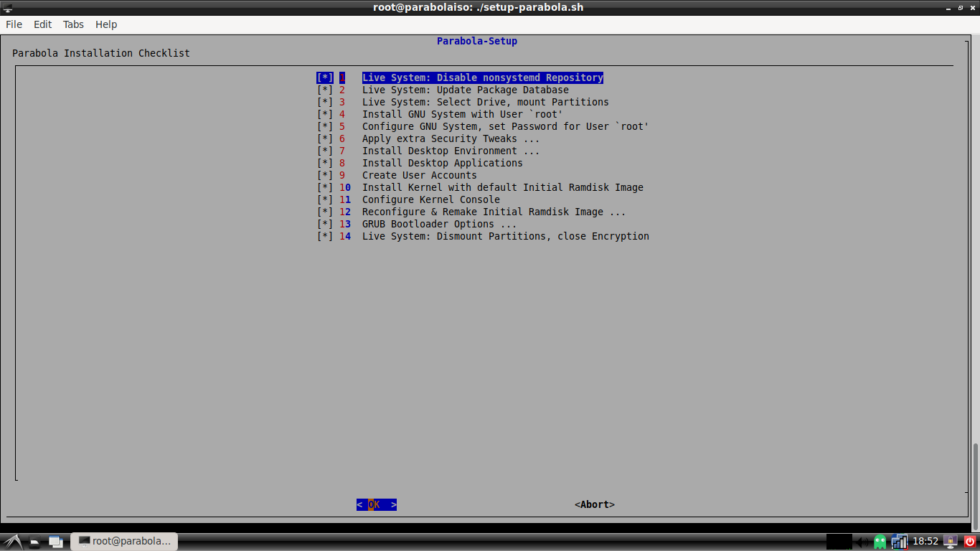Image resolution: width=980 pixels, height=551 pixels.
Task: Select 'Install Desktop Applications' text
Action: 443,163
